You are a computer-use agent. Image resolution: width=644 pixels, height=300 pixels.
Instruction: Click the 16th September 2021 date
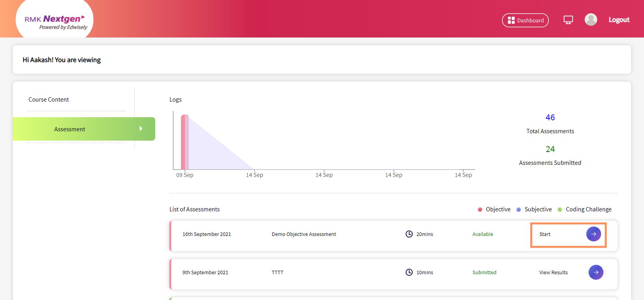click(x=206, y=234)
